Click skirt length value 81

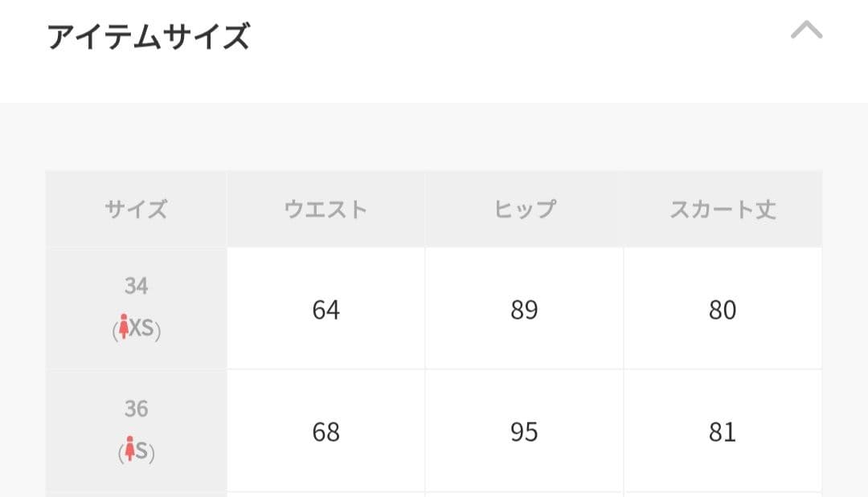point(722,433)
